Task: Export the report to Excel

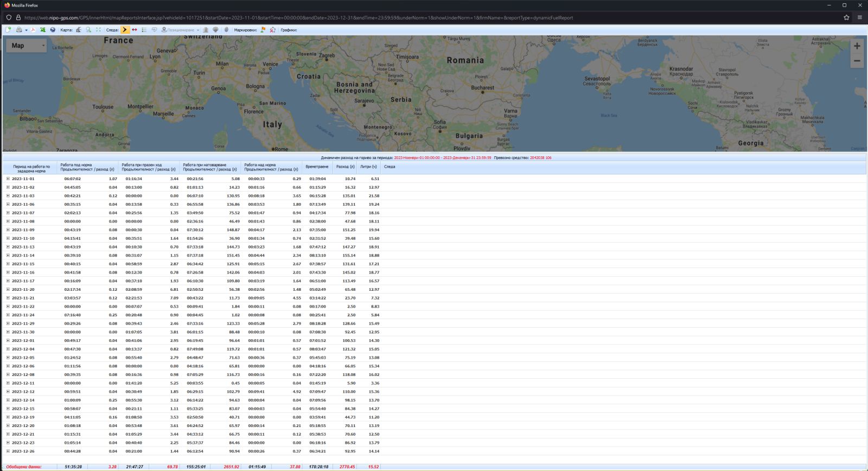Action: (x=43, y=30)
